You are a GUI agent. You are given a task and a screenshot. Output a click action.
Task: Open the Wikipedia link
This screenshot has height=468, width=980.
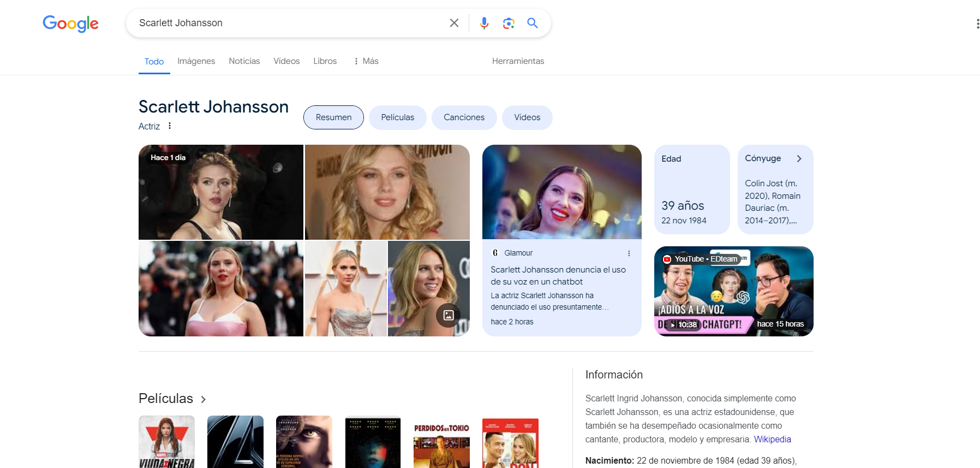pyautogui.click(x=772, y=439)
